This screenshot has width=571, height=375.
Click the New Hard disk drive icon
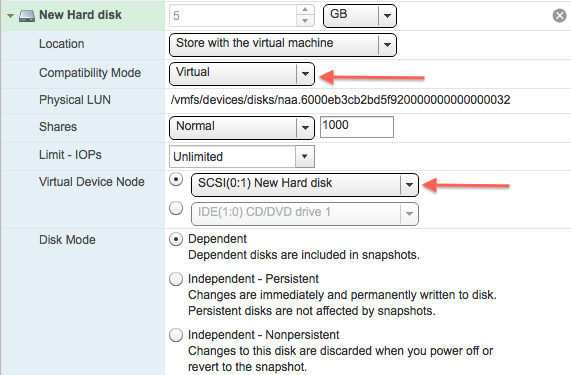pos(27,16)
